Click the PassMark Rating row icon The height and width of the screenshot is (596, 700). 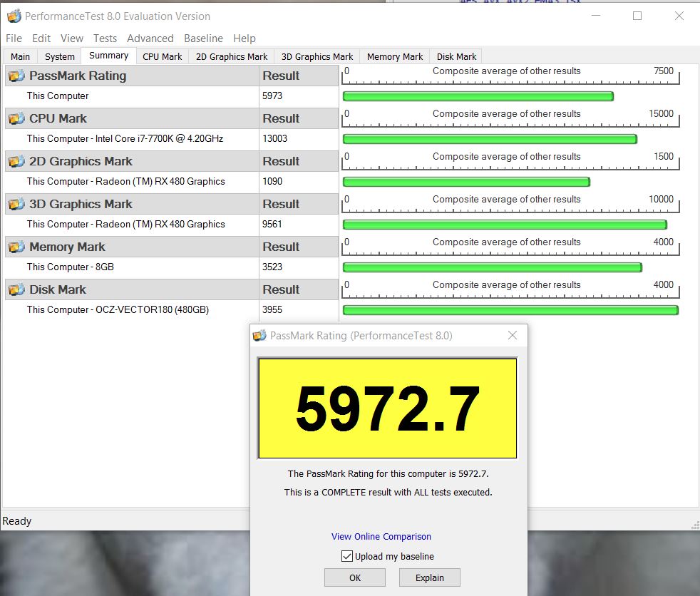point(16,76)
